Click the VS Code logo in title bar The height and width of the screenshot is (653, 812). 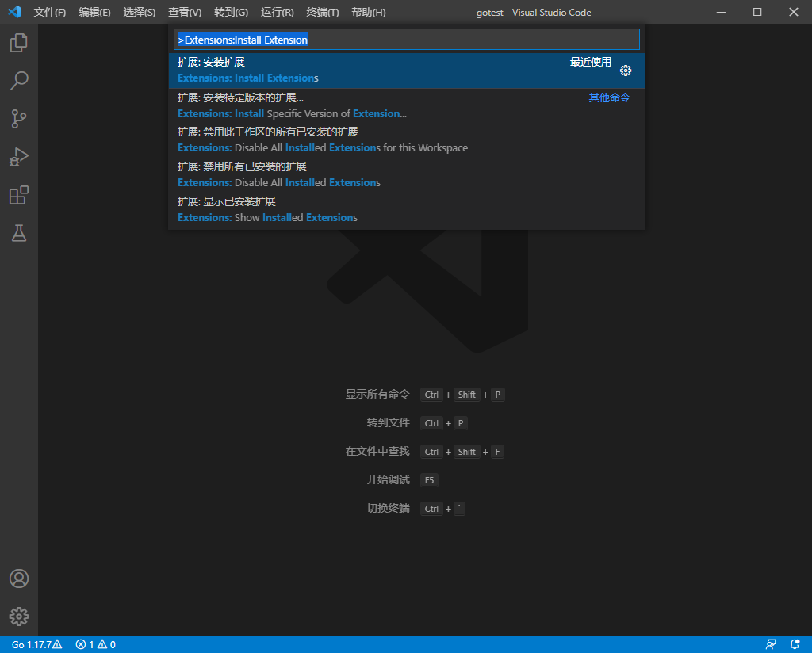tap(14, 12)
